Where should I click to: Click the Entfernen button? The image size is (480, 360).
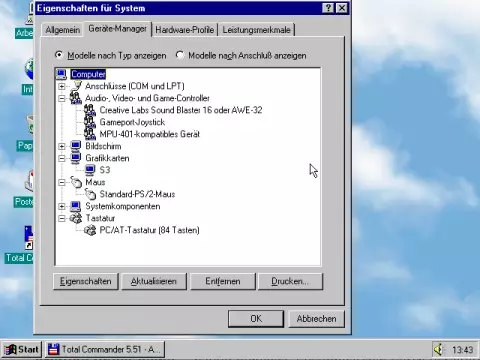point(222,281)
